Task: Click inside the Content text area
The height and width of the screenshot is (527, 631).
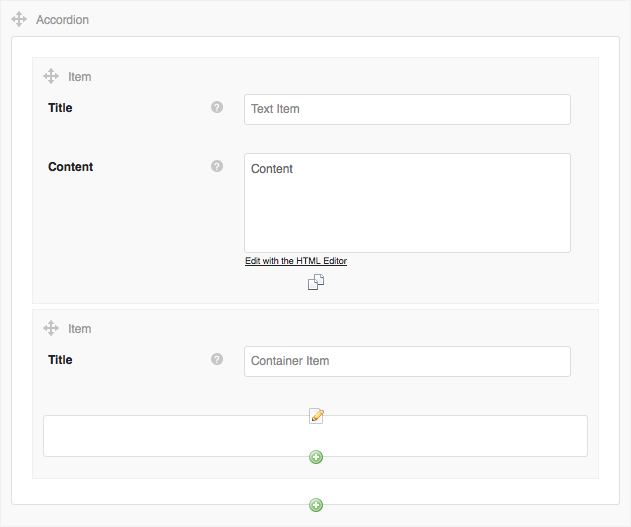Action: (x=407, y=203)
